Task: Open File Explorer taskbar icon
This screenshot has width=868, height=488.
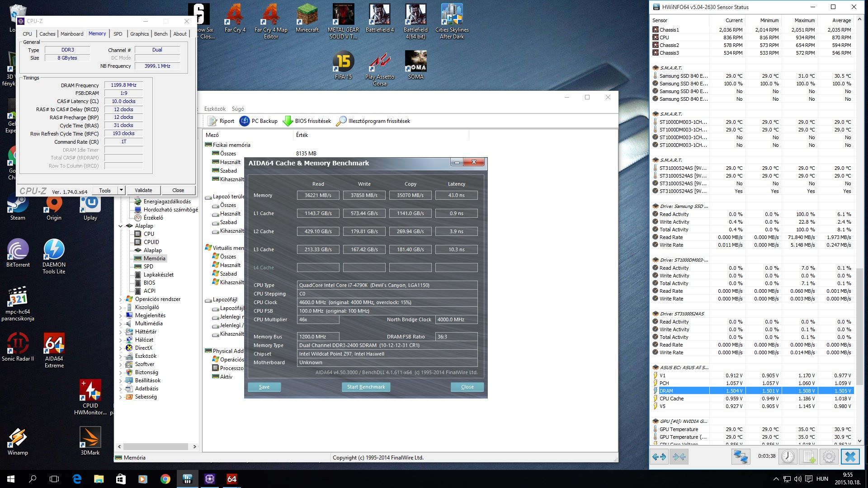Action: click(x=99, y=479)
